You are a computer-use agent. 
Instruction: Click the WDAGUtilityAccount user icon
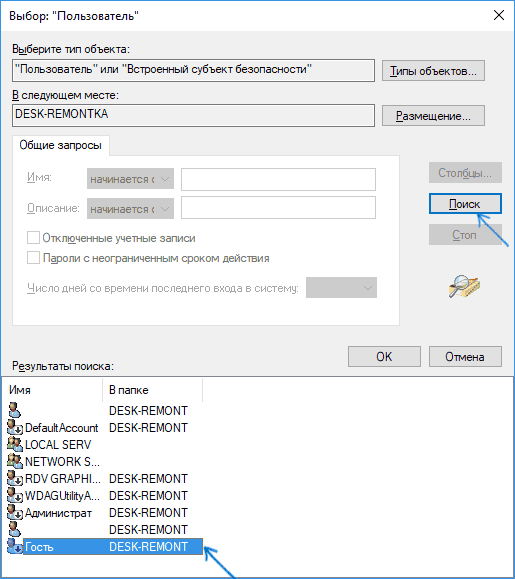point(15,496)
